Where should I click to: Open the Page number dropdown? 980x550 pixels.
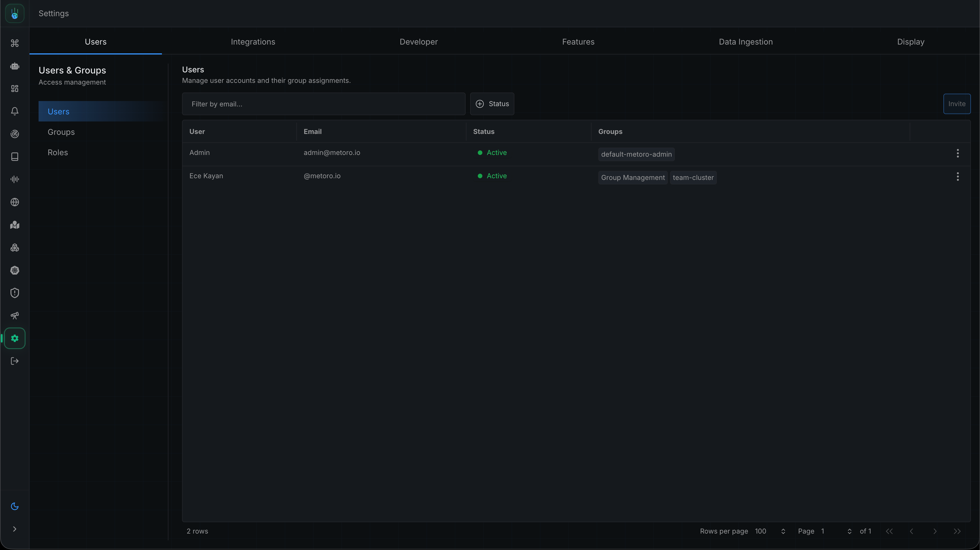coord(836,531)
